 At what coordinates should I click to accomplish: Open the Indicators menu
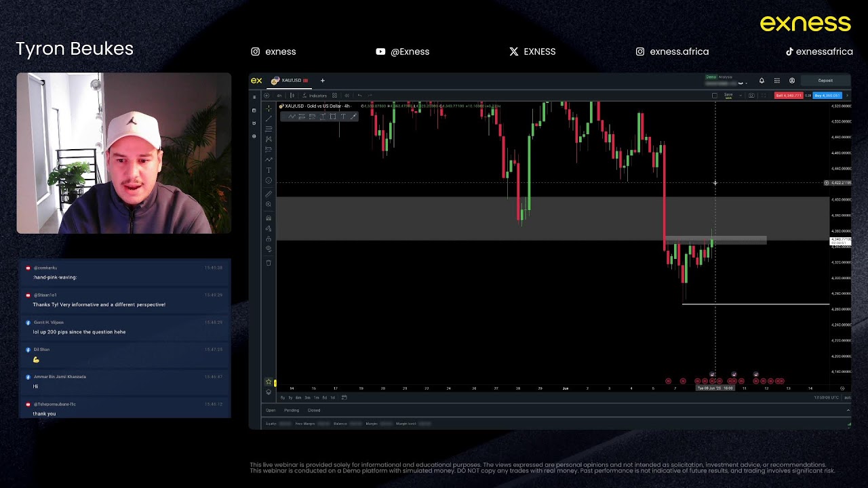pos(313,96)
